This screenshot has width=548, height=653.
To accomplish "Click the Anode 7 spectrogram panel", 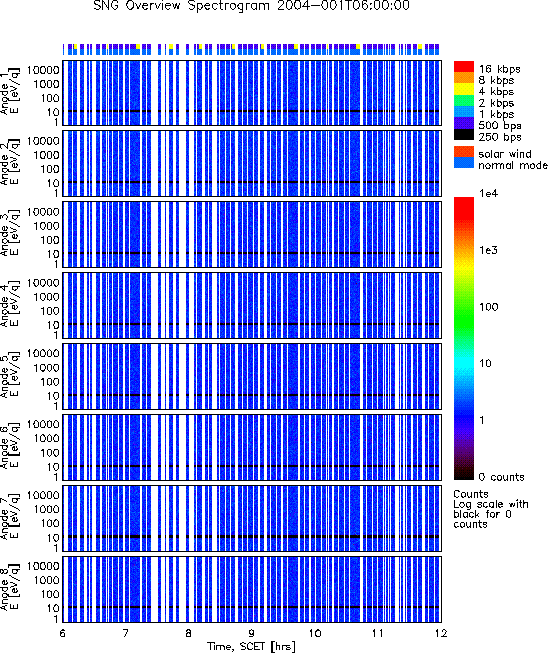I will coord(252,518).
